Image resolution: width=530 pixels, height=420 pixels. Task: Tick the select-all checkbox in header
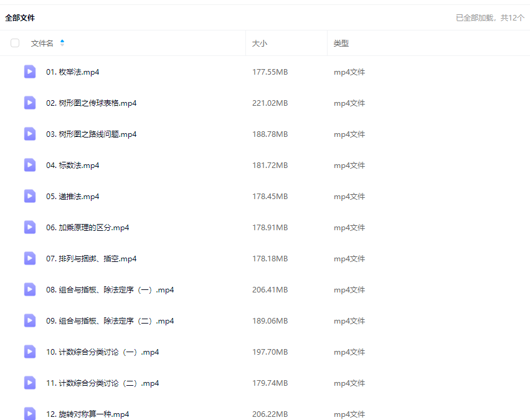15,43
